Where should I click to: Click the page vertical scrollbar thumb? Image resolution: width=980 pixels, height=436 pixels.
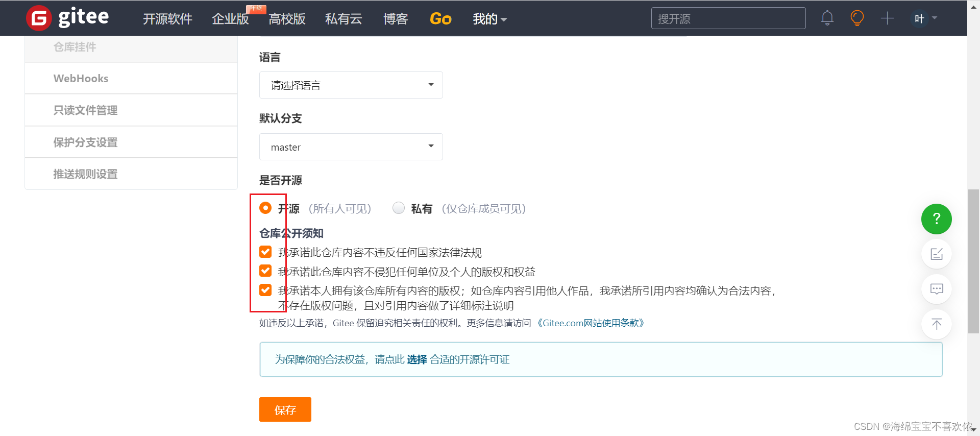point(973,261)
